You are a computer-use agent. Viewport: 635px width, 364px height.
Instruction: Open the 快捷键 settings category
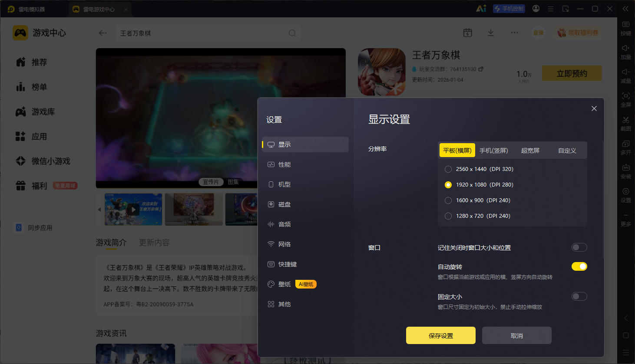pos(305,264)
